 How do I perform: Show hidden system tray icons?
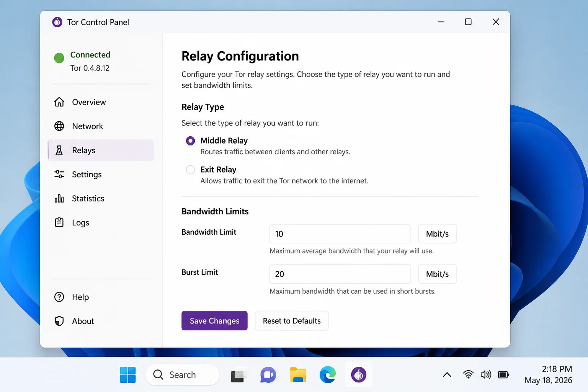[x=447, y=375]
